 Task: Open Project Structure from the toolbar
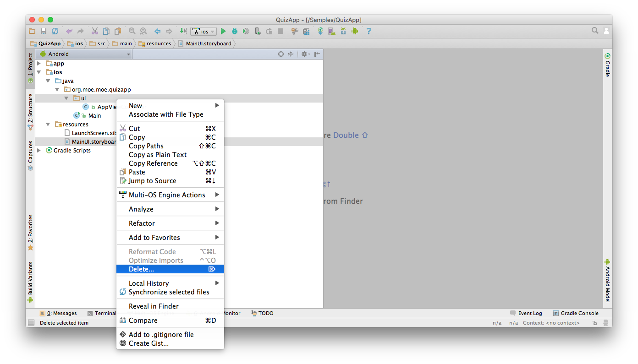tap(306, 31)
